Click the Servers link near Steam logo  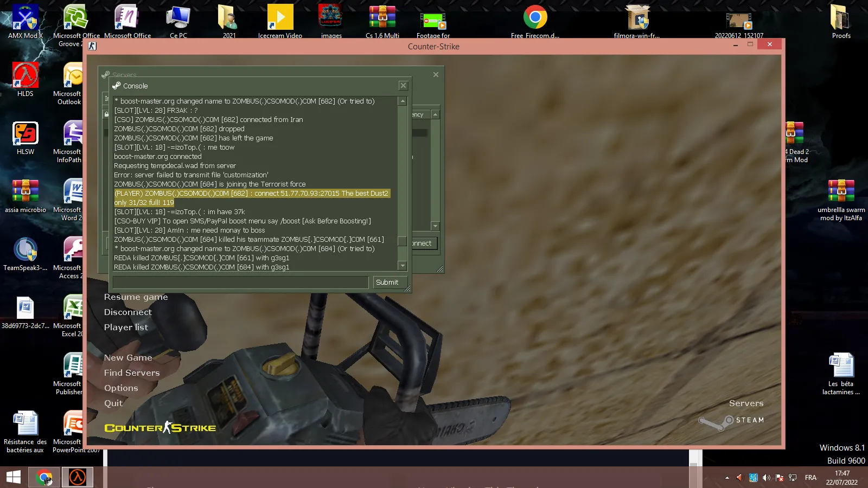click(x=746, y=403)
